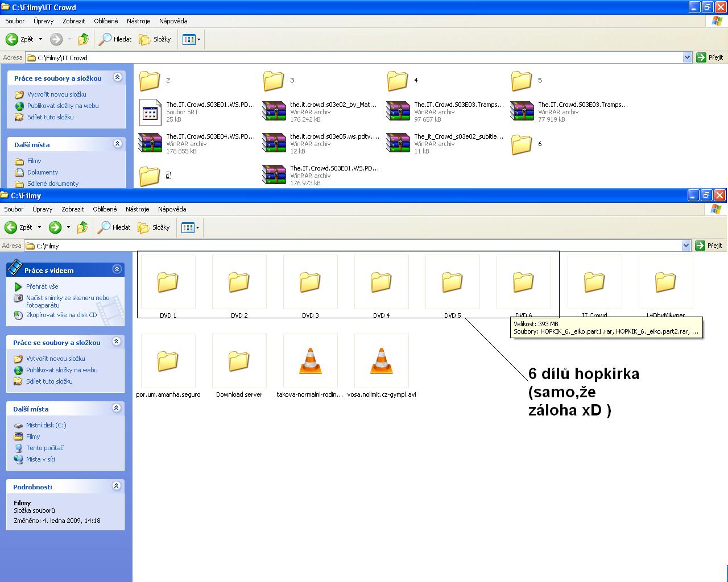
Task: Toggle the Složky folders pane in the IT Crowd window
Action: (155, 39)
